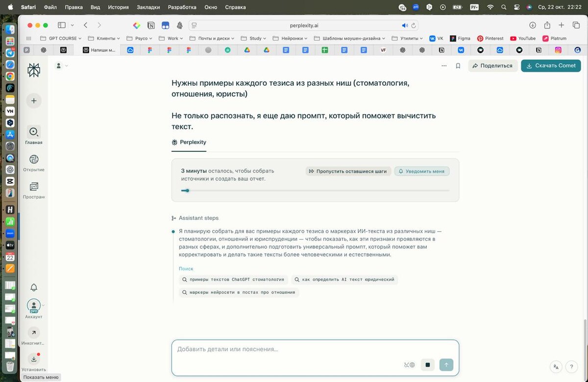
Task: Click Пропустить оставшиеся шаги button
Action: pos(348,171)
